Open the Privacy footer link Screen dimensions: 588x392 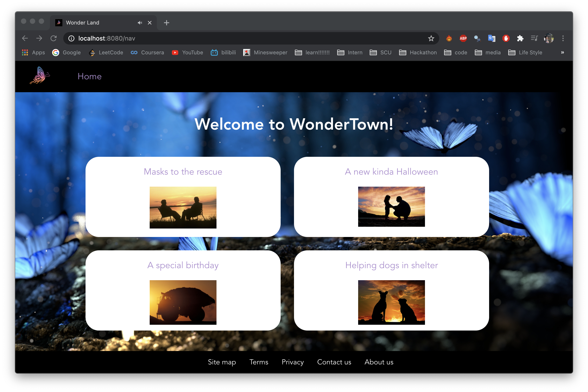coord(292,362)
